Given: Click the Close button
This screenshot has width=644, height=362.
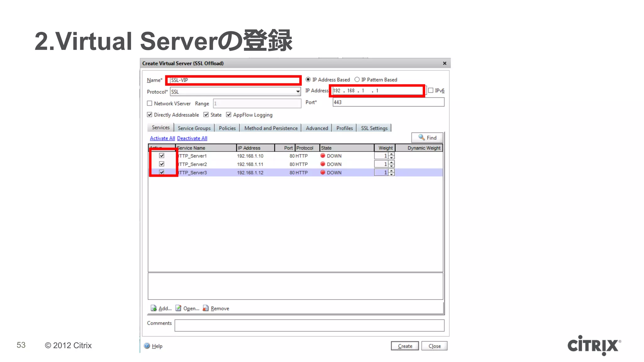Looking at the screenshot, I should click(x=434, y=346).
